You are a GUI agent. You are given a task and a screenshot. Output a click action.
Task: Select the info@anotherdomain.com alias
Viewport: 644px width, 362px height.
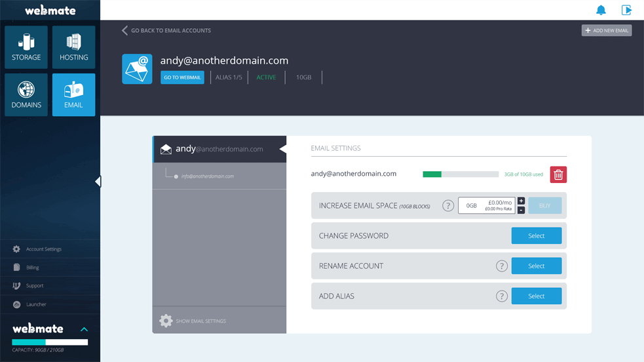208,176
